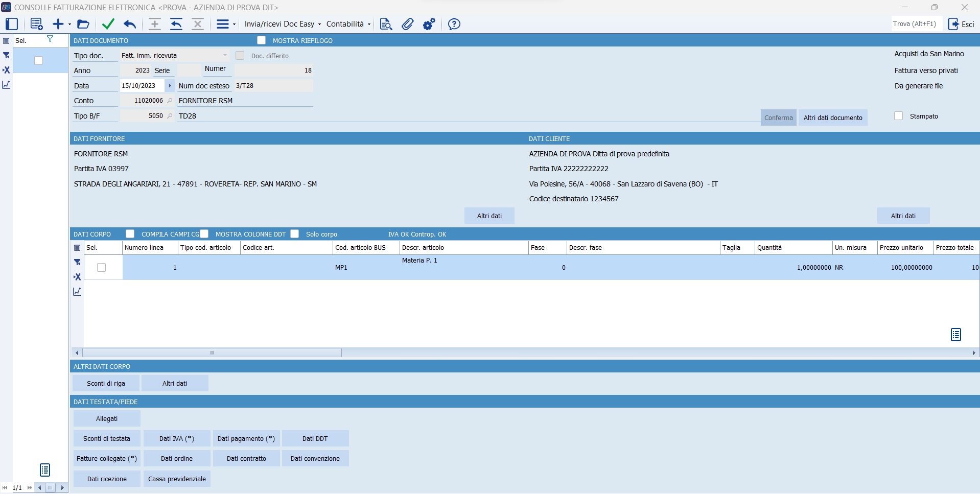Open the Contabilità menu
980x494 pixels.
click(x=348, y=24)
